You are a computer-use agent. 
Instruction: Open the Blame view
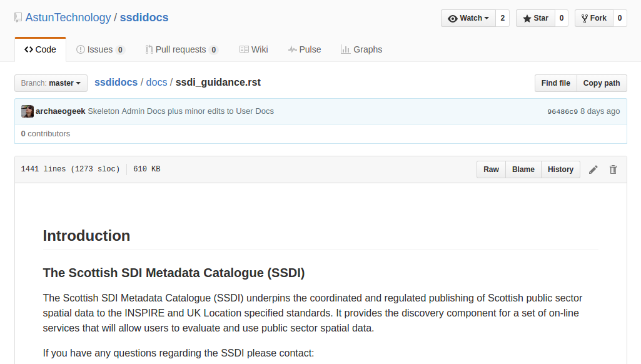pos(523,169)
